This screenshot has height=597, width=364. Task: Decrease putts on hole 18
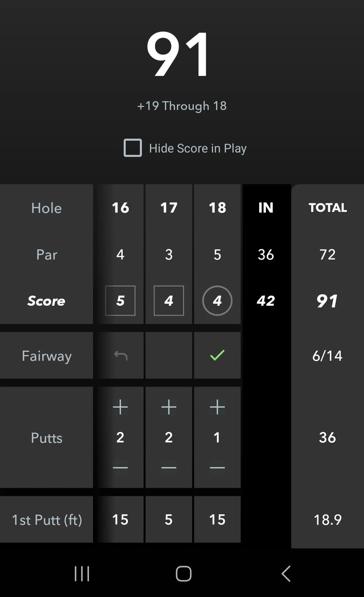tap(217, 467)
